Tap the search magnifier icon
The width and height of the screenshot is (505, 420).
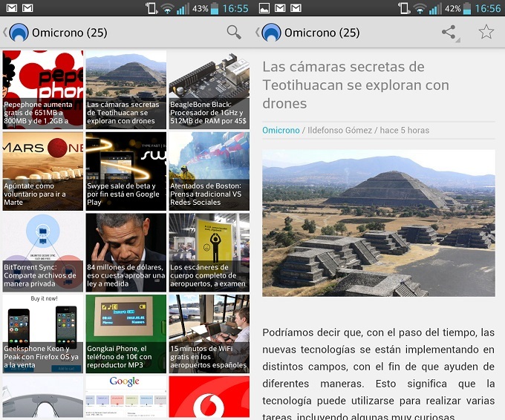[234, 32]
